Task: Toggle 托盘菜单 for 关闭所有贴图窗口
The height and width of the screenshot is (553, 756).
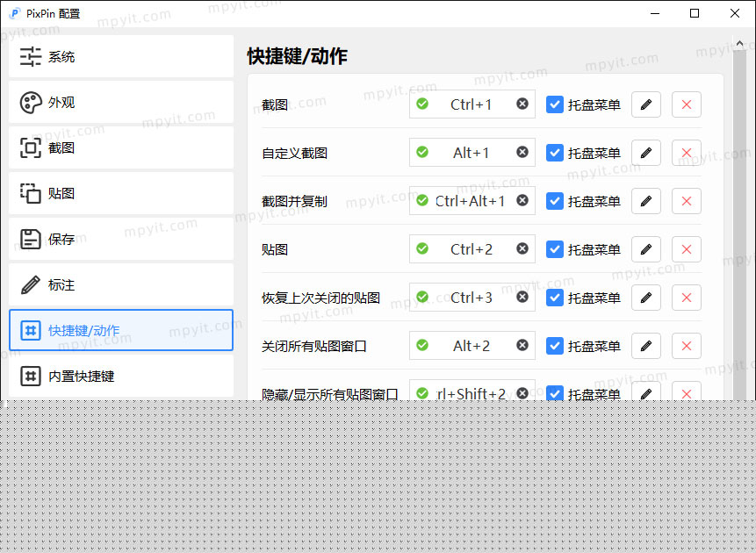Action: (x=554, y=346)
